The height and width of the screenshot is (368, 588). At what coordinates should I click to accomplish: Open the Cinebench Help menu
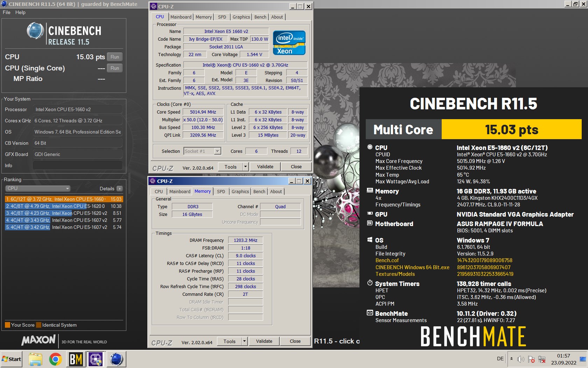20,12
